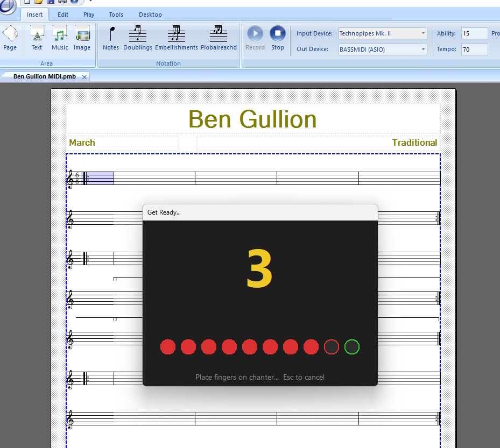The height and width of the screenshot is (448, 500).
Task: Insert an Image area
Action: pyautogui.click(x=82, y=38)
